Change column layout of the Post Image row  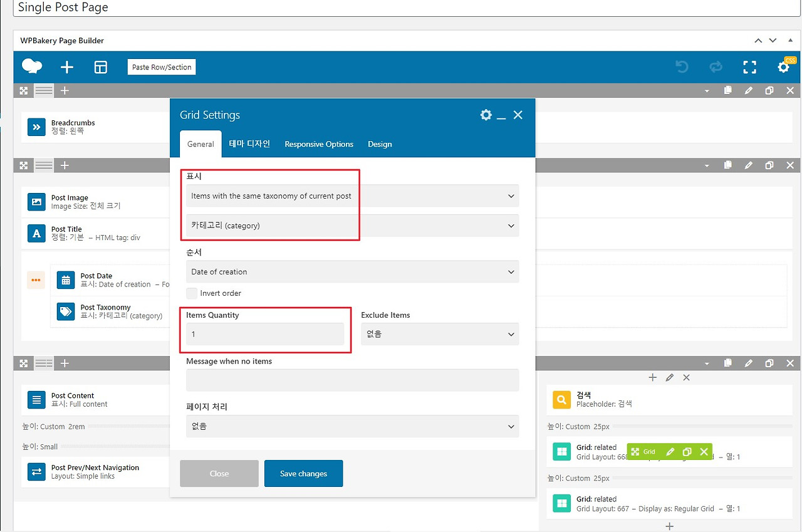tap(44, 165)
